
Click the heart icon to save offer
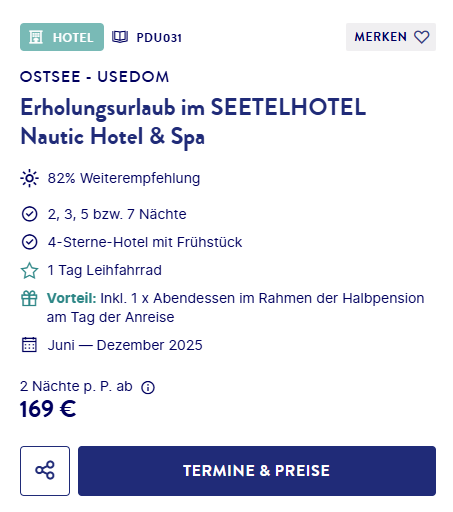point(422,37)
